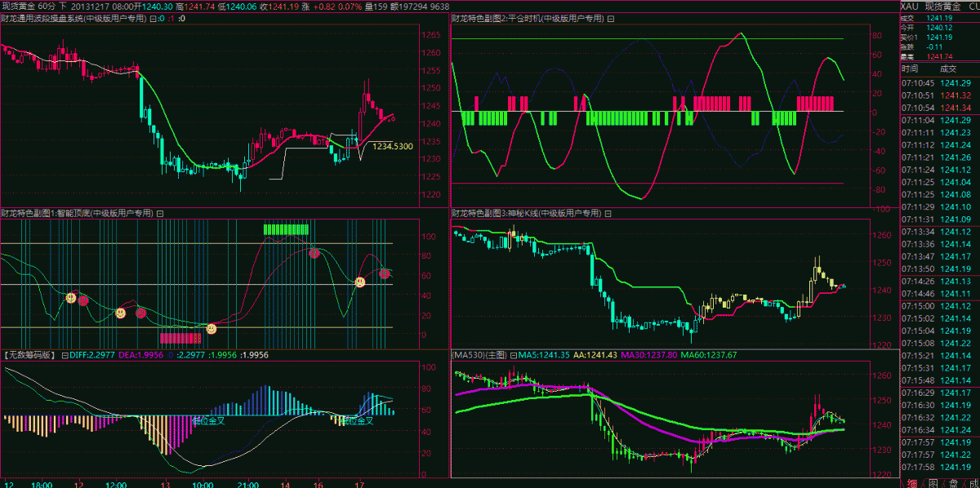Click the (MA530)(主图) indicator name

pos(479,355)
